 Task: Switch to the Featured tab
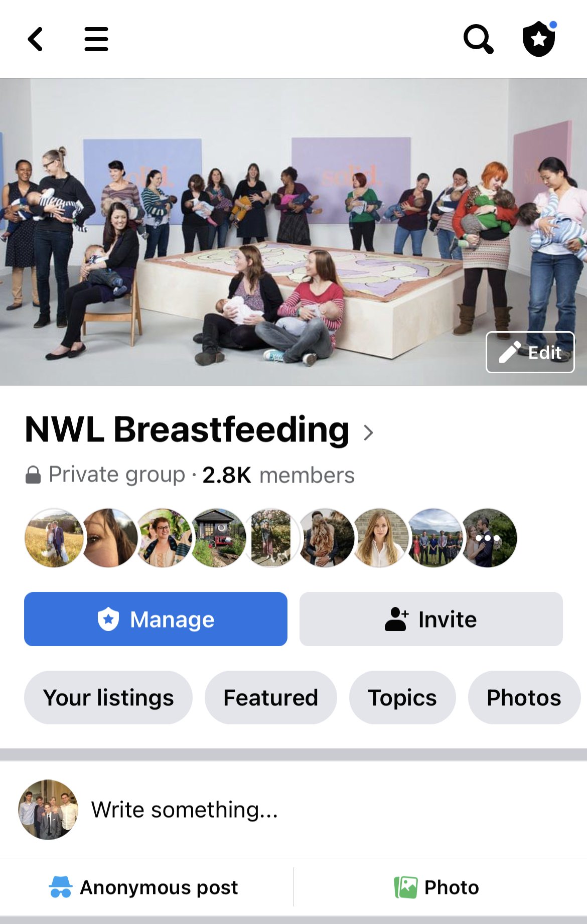271,698
